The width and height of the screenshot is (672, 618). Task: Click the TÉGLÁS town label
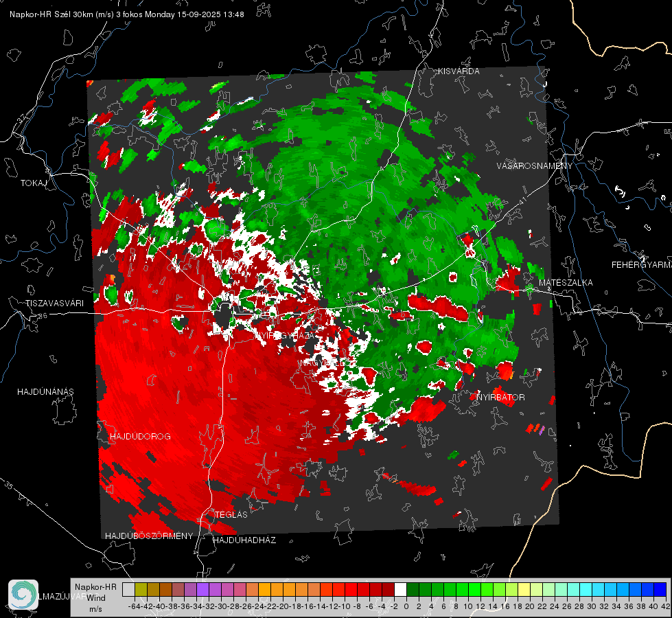click(x=231, y=514)
